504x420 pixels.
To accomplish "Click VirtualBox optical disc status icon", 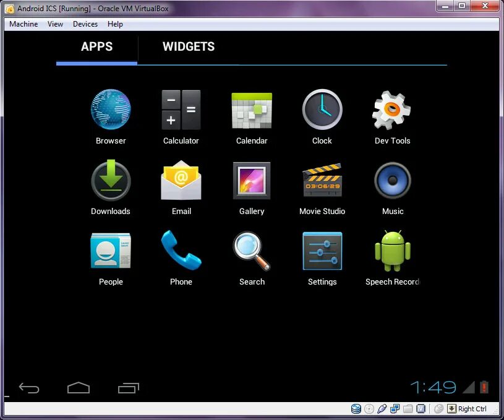I will pos(369,409).
